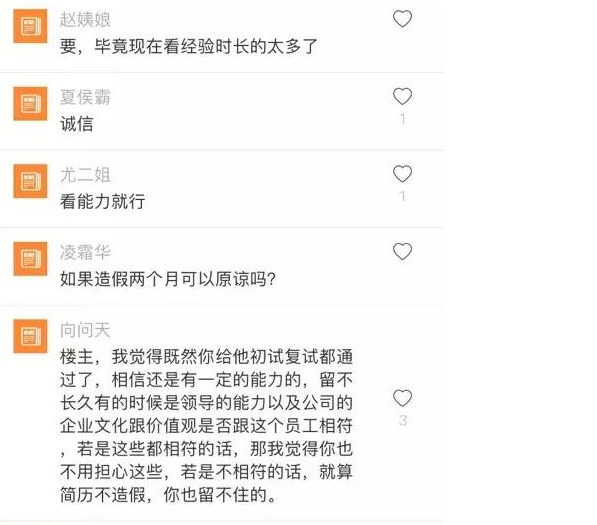Like 赵姨娘's comment with heart icon

click(402, 19)
